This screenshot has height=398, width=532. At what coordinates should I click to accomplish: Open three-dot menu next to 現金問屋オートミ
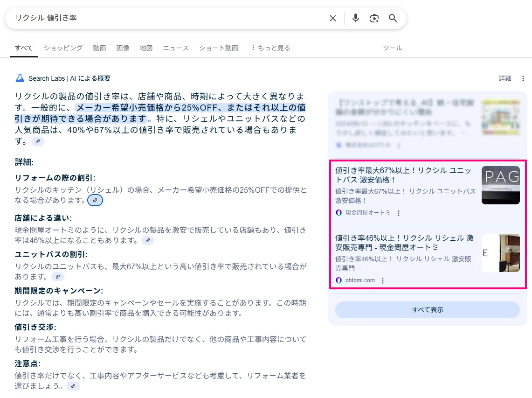(399, 213)
